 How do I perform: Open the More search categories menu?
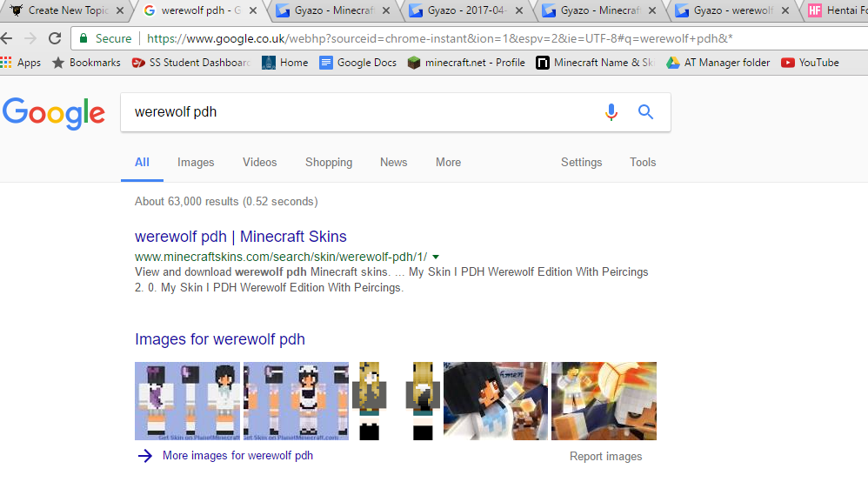(x=448, y=163)
